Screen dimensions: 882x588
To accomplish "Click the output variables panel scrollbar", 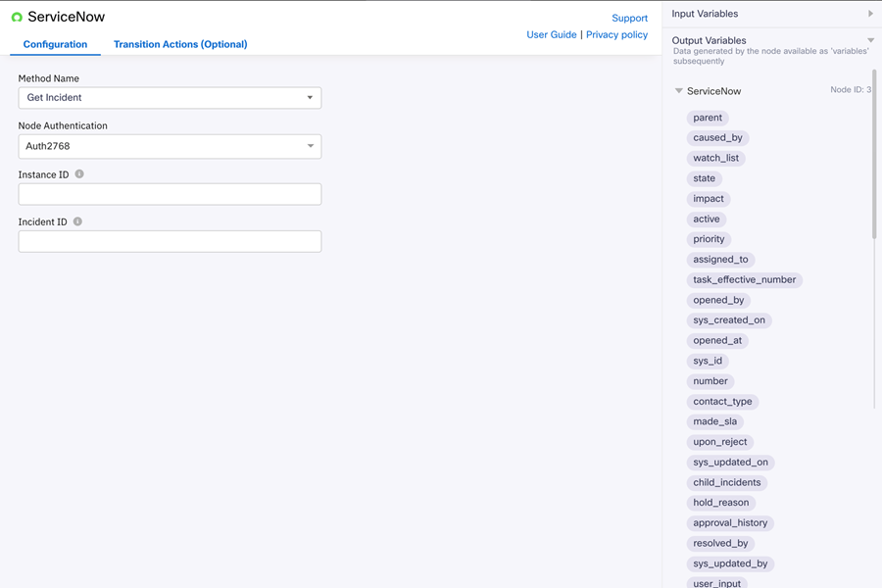I will [x=874, y=154].
